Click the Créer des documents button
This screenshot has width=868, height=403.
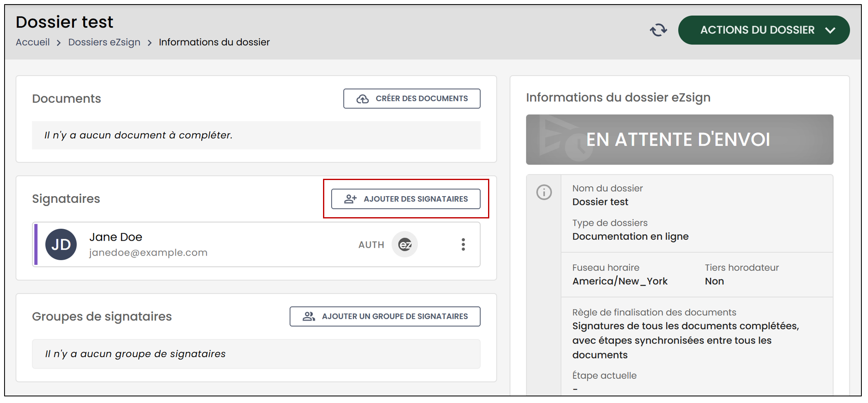point(412,99)
